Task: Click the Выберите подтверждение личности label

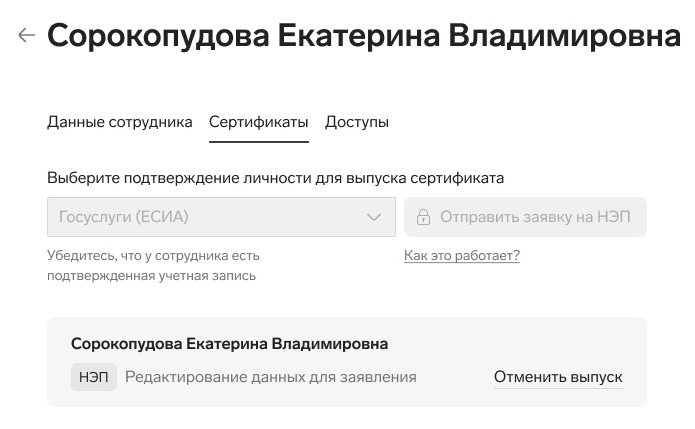Action: click(275, 178)
